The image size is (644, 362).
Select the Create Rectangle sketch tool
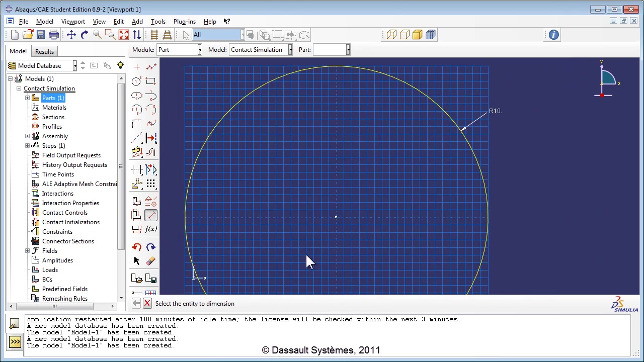(x=150, y=81)
